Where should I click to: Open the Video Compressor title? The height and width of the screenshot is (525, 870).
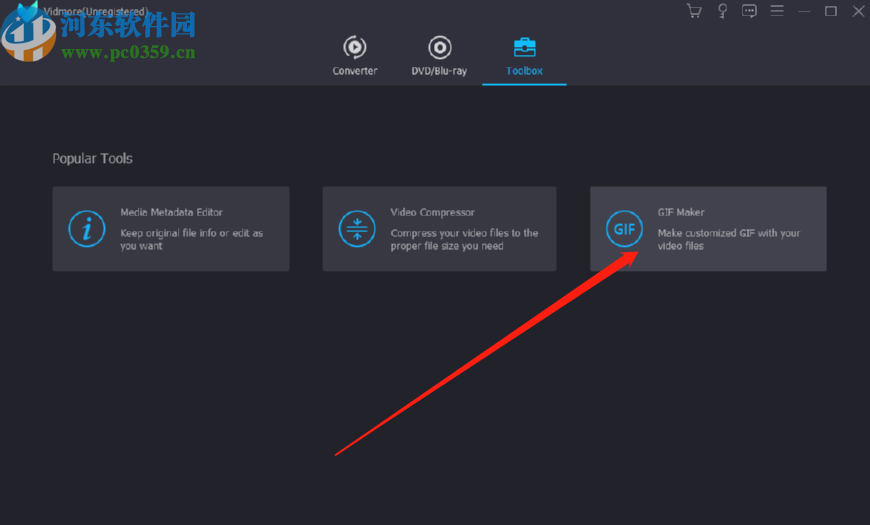(x=432, y=212)
